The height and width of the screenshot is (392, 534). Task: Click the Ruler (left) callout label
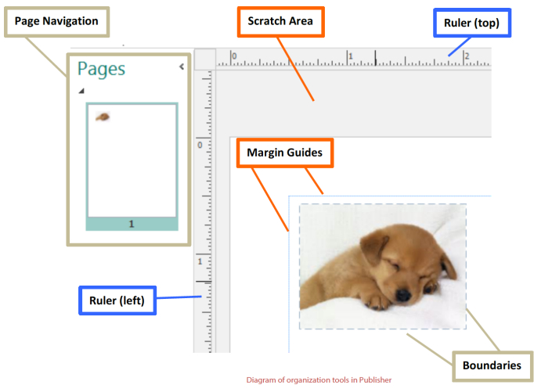pyautogui.click(x=117, y=300)
